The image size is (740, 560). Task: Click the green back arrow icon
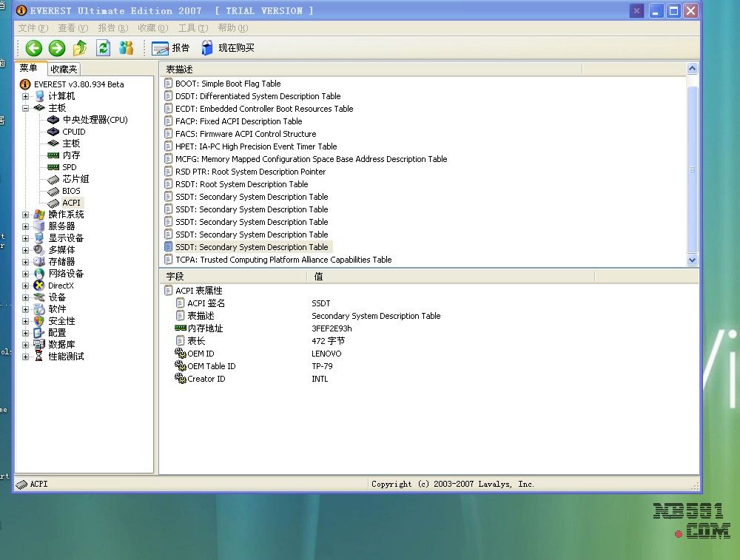click(34, 48)
